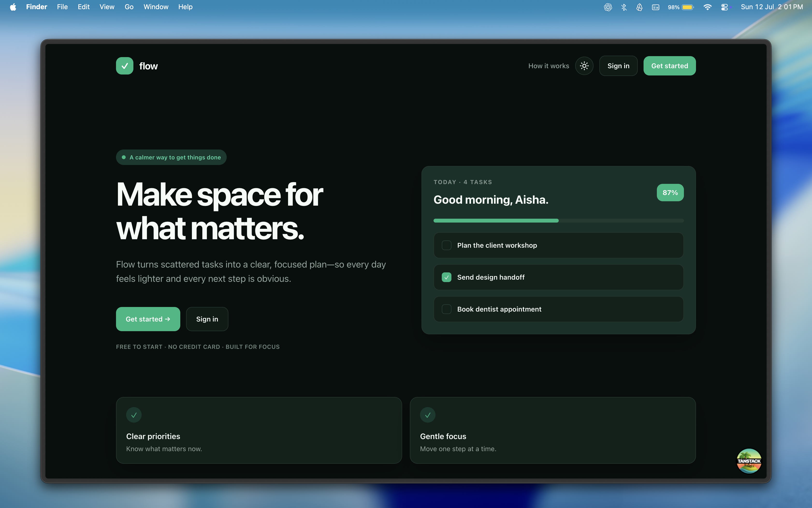This screenshot has height=508, width=812.
Task: Check the Plan the client workshop task
Action: [x=446, y=245]
